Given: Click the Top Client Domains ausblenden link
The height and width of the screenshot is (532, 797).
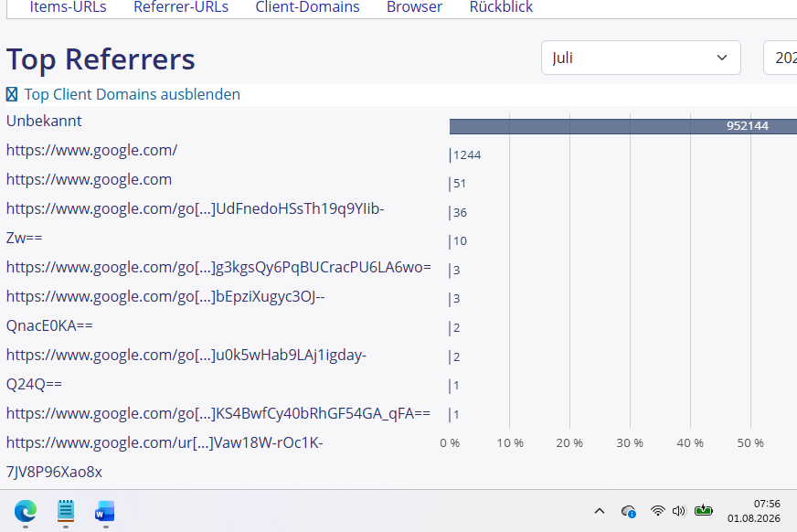Looking at the screenshot, I should (133, 94).
